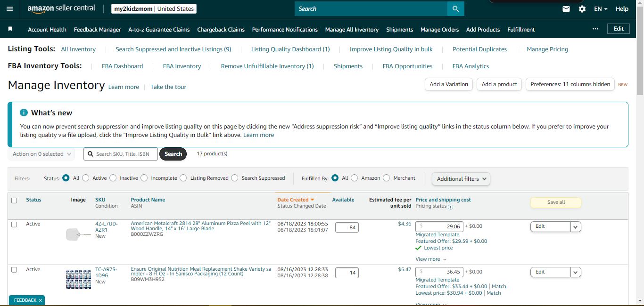
Task: Expand View more under pizza peel pricing
Action: click(x=431, y=259)
